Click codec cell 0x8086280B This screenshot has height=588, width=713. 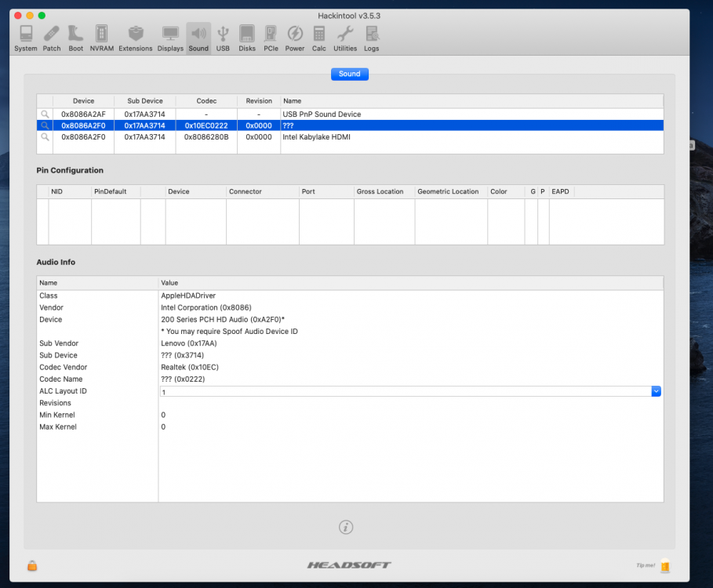(x=206, y=136)
